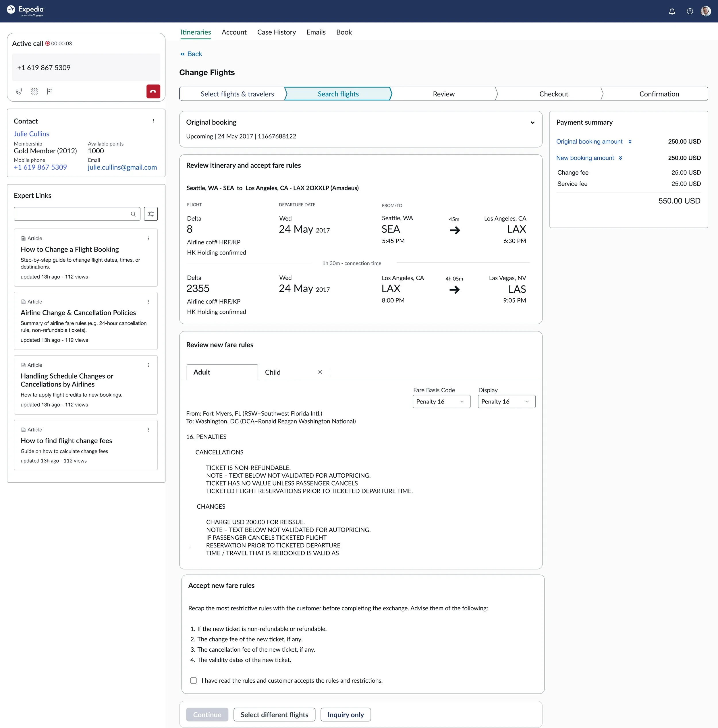
Task: Close the Child fare rules tab
Action: pos(320,372)
